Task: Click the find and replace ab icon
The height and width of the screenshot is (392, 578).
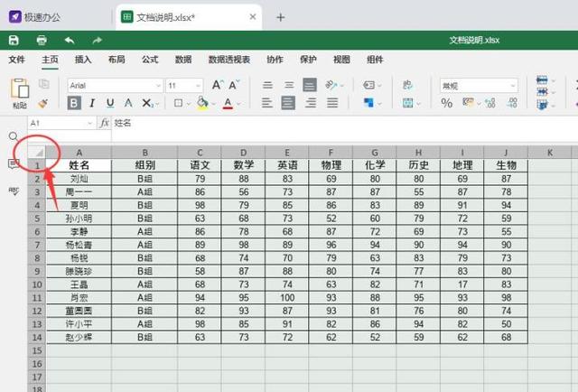Action: (x=407, y=85)
